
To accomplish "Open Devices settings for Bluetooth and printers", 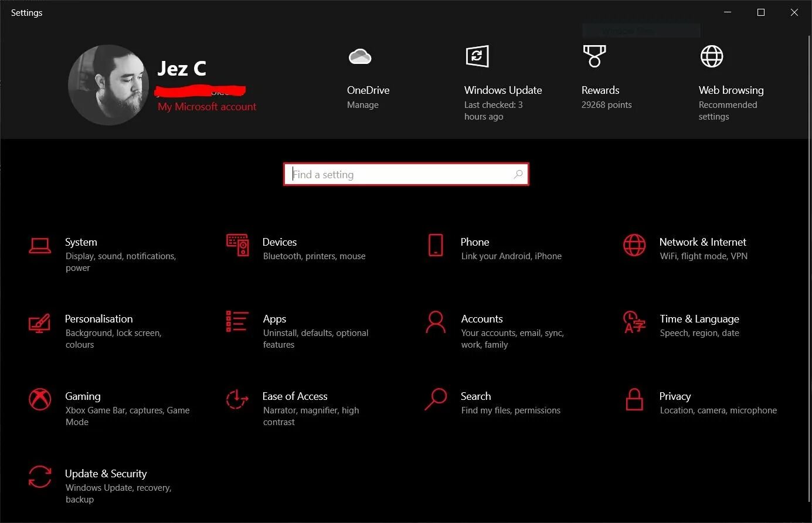I will pyautogui.click(x=280, y=242).
